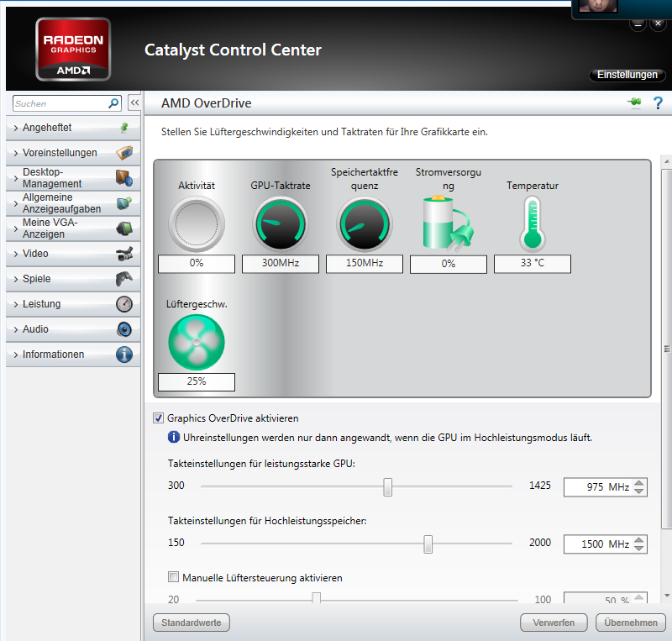The width and height of the screenshot is (672, 641).
Task: Click the Meine VGA-Anzeigen monitor icon
Action: [124, 229]
